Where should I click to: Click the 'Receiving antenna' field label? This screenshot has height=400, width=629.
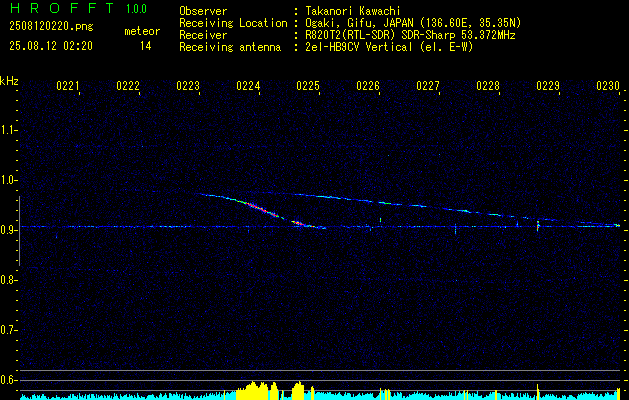coord(230,47)
